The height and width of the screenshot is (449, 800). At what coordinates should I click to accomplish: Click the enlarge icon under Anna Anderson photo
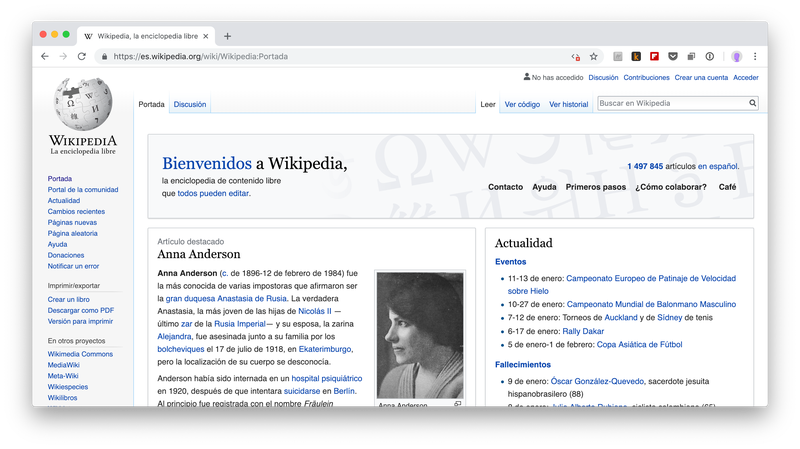458,404
